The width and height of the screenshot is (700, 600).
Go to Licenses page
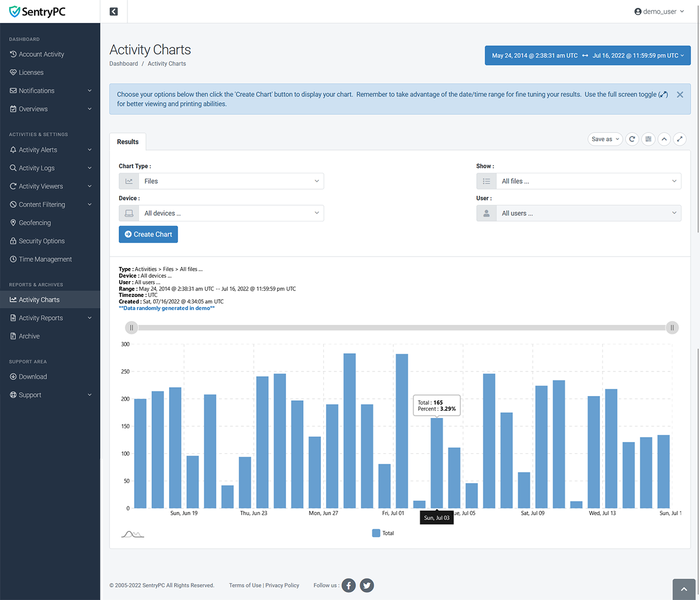50,72
